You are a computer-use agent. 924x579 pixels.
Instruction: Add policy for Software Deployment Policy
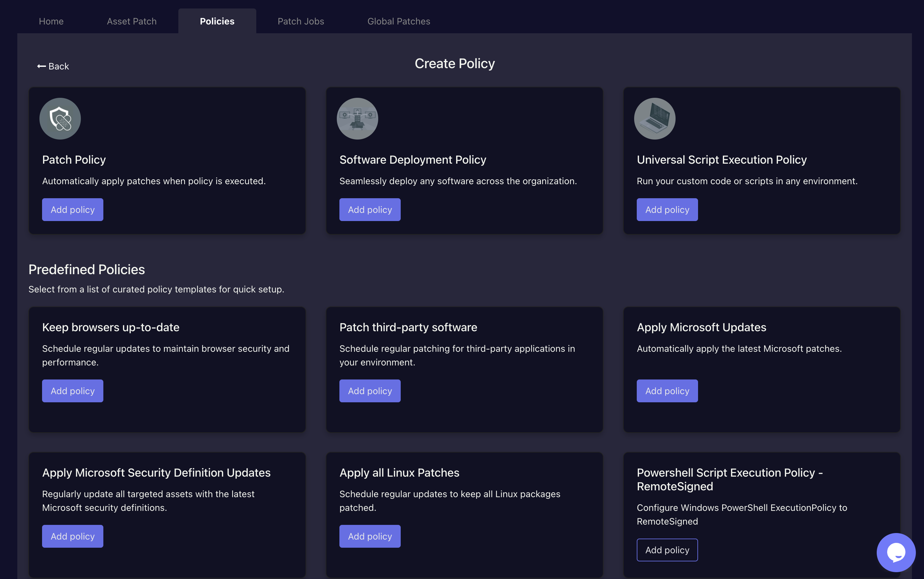(x=369, y=210)
